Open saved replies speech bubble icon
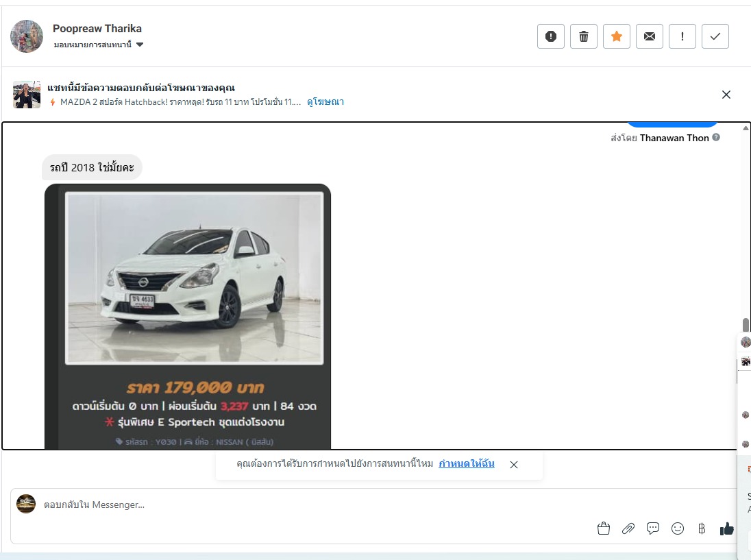Viewport: 751px width, 560px height. (x=652, y=528)
